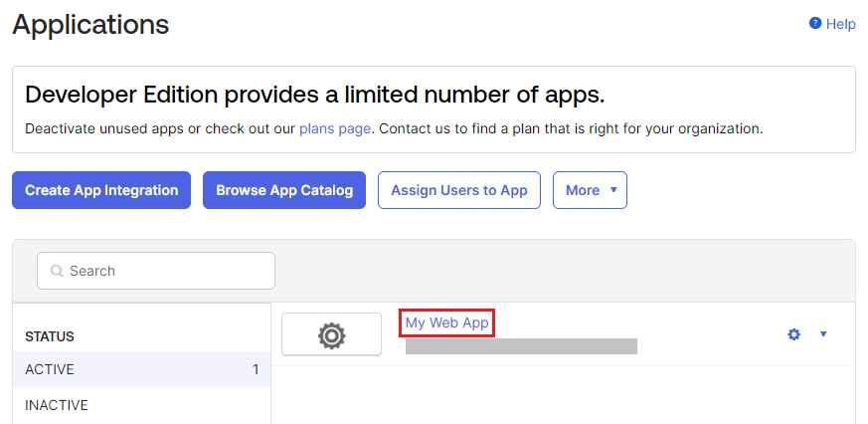Click the Applications page title
The height and width of the screenshot is (424, 868).
click(x=90, y=25)
